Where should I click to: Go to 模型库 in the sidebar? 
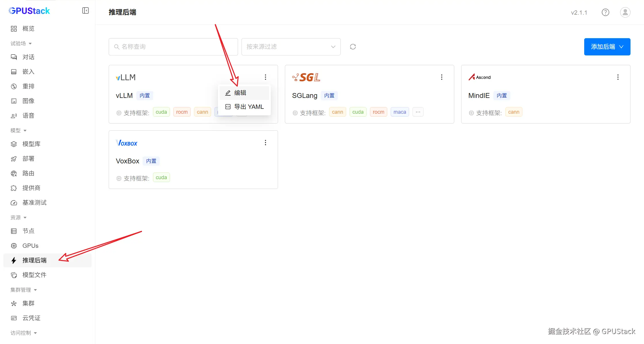click(31, 144)
